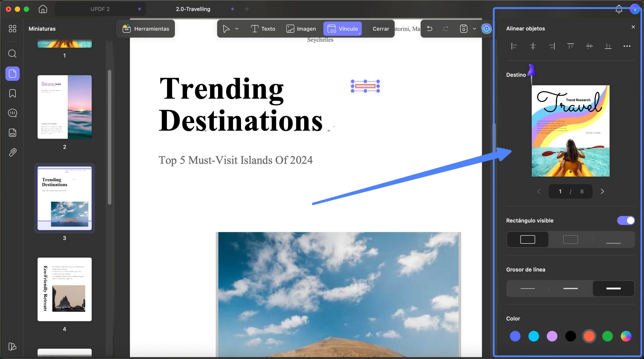Click the Trending Destinations heading
The image size is (644, 359).
pyautogui.click(x=240, y=104)
